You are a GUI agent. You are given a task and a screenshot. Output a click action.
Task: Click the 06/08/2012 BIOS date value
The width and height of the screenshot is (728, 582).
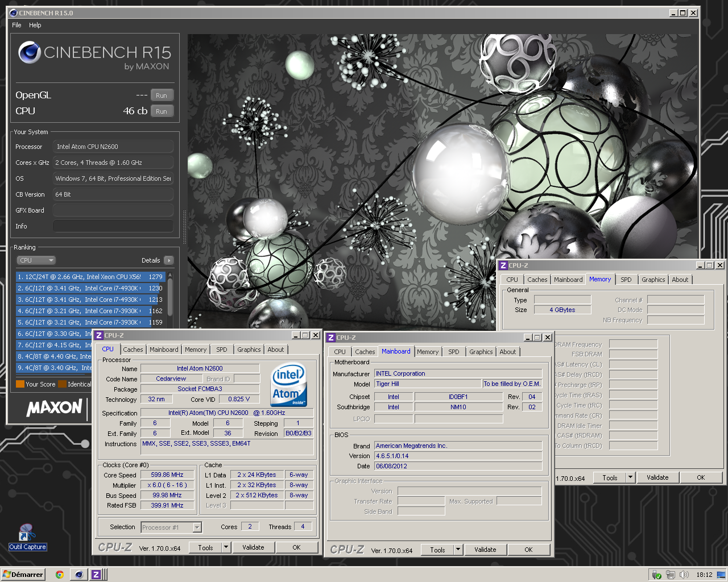click(x=458, y=466)
